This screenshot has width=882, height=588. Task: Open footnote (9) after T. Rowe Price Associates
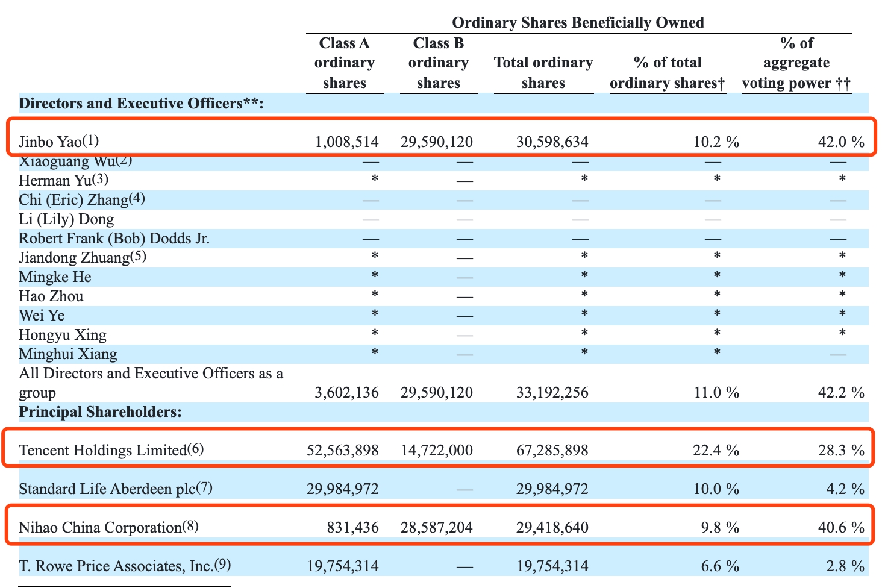pos(223,565)
